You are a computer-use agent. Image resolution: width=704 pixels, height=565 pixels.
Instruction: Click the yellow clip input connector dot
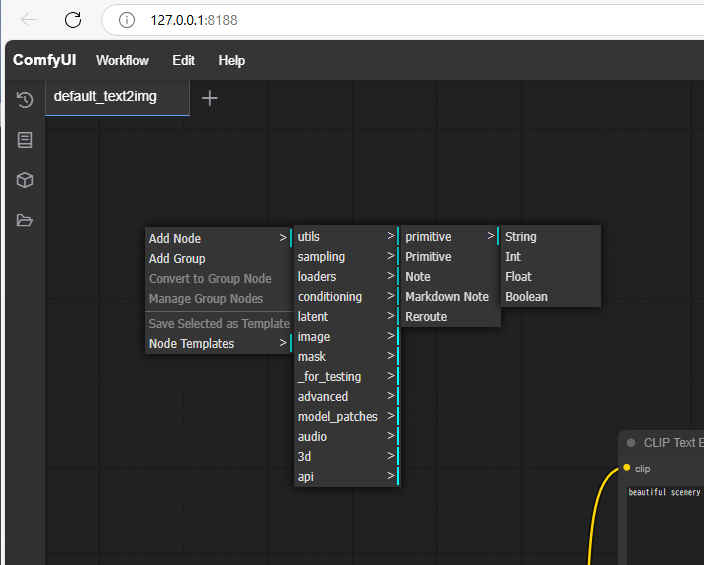[x=627, y=468]
